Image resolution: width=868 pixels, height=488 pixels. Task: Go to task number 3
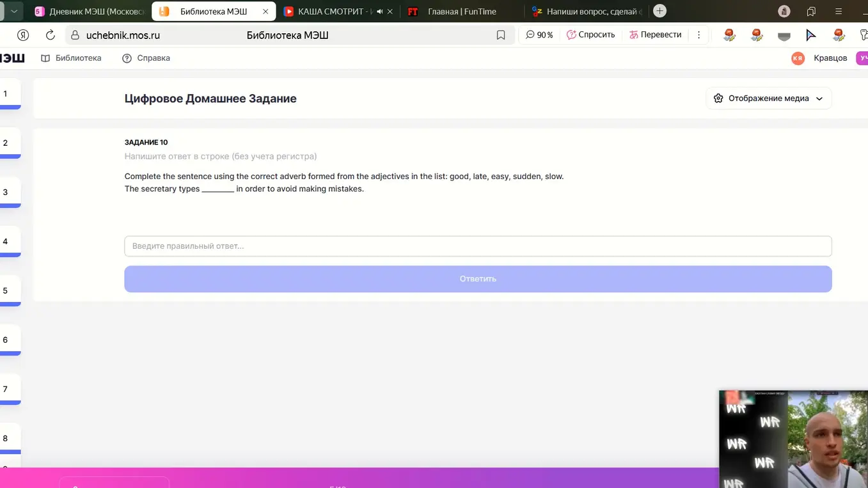click(9, 193)
